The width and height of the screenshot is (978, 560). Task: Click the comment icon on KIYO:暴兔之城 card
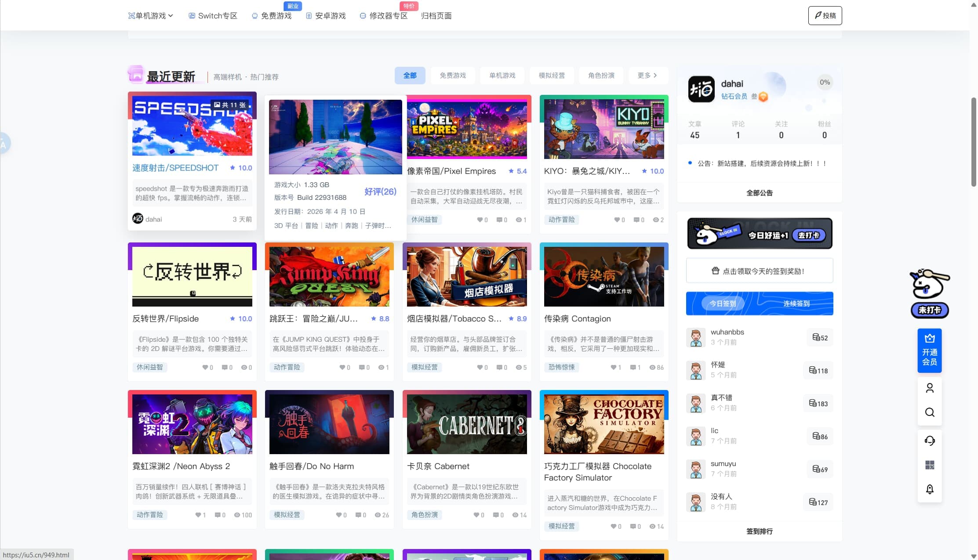636,220
